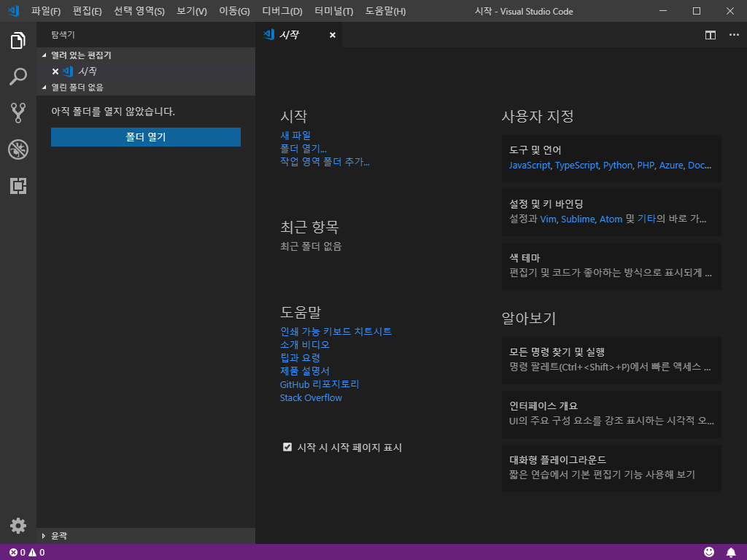Select 시작 entry in open editors

146,71
